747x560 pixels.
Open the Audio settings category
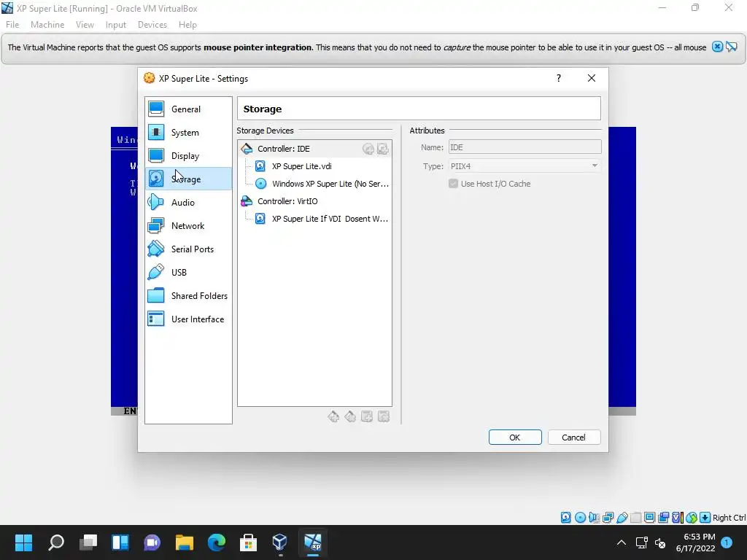point(188,203)
